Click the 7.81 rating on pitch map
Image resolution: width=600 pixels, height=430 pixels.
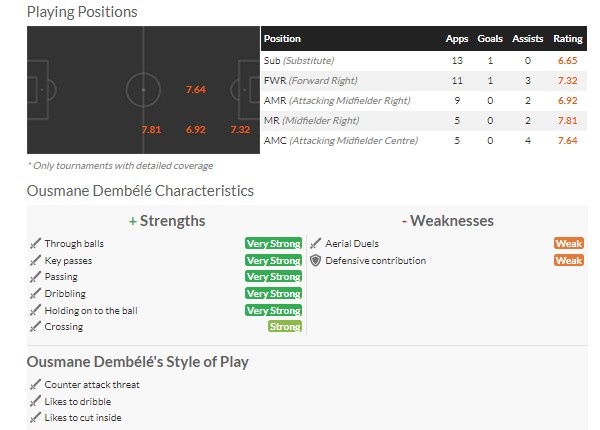coord(152,130)
